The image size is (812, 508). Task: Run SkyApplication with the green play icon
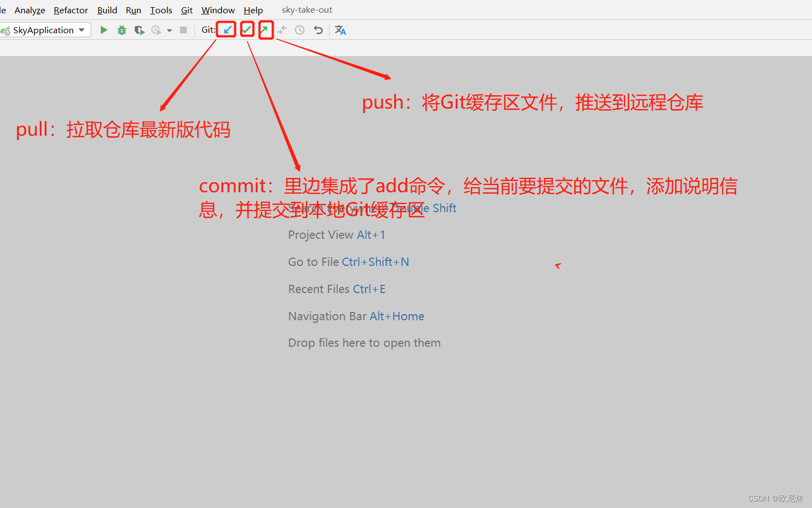(104, 30)
